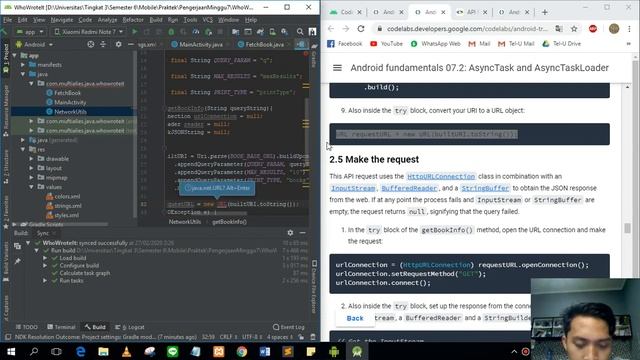Open the app run configuration dropdown

point(30,32)
